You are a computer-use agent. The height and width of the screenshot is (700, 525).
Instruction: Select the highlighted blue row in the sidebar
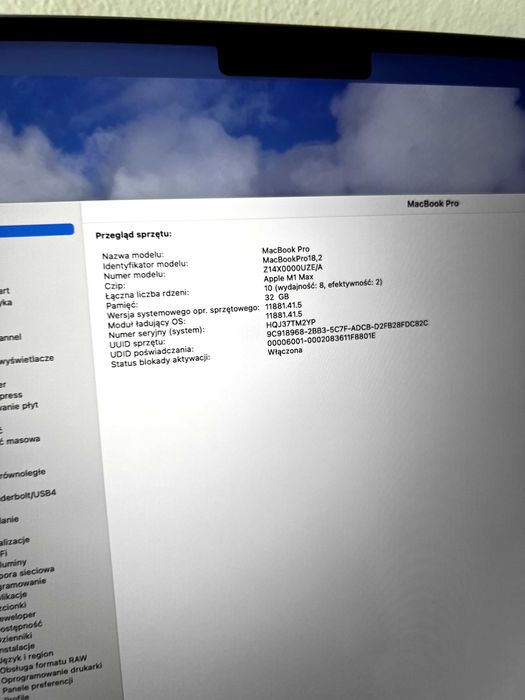coord(37,230)
